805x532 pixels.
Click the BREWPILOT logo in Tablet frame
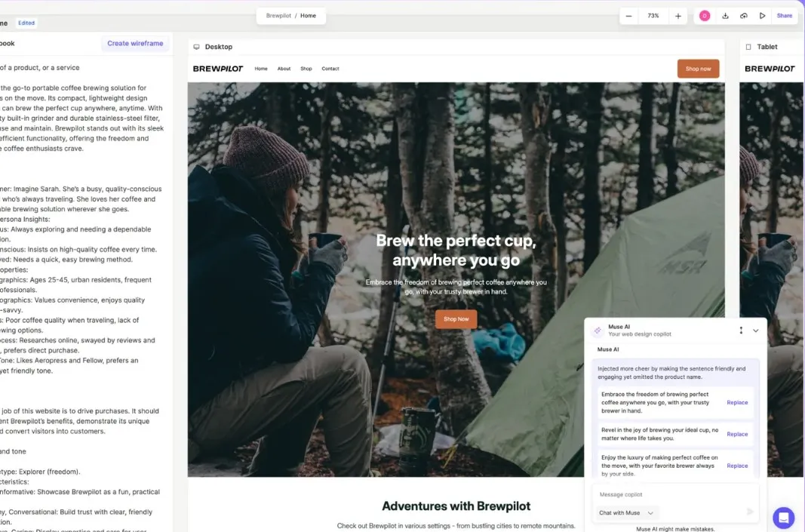[770, 69]
